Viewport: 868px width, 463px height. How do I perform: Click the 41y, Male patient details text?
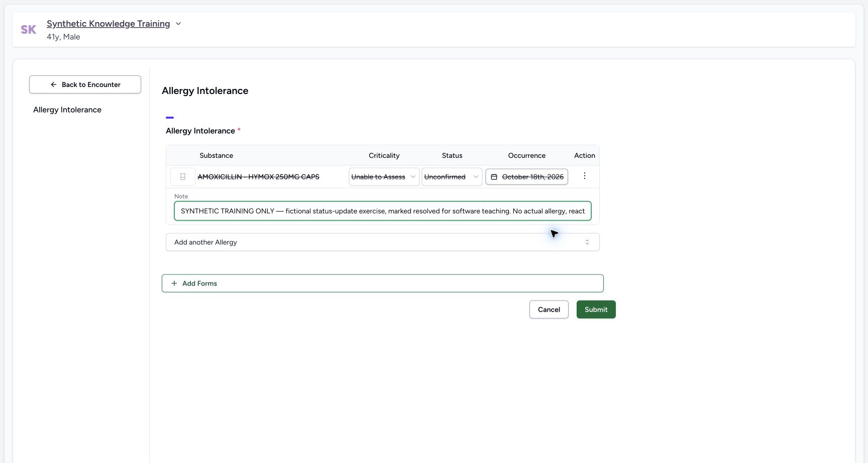[63, 37]
